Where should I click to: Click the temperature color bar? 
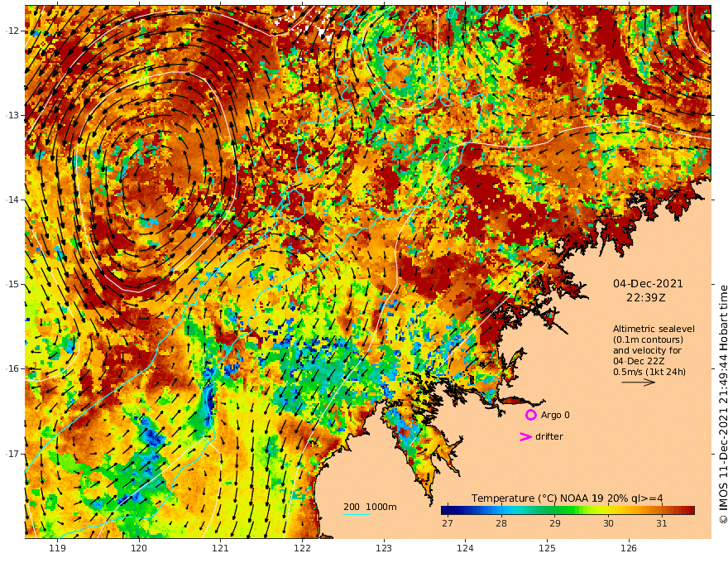click(568, 510)
